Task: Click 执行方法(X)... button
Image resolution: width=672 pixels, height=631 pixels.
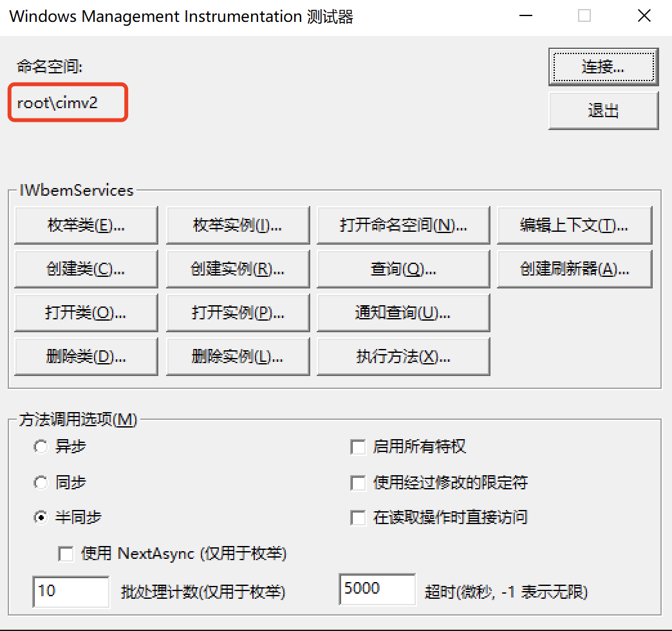Action: click(x=404, y=357)
